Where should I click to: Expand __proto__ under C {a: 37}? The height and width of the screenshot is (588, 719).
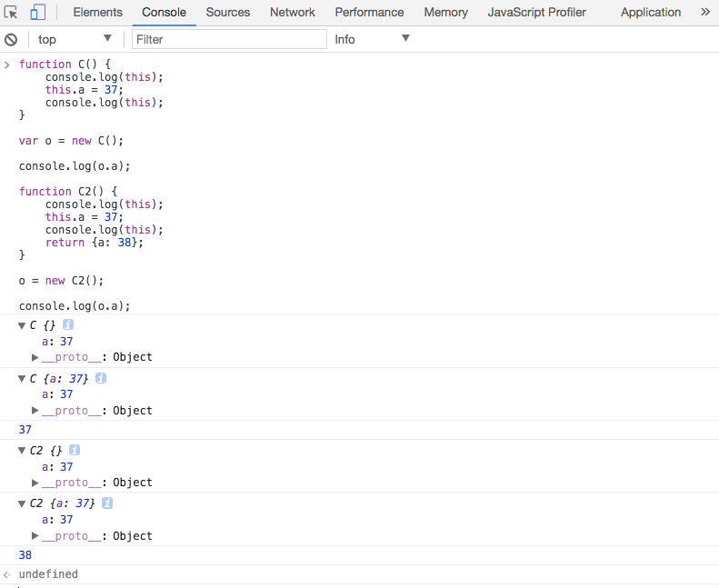(x=35, y=410)
